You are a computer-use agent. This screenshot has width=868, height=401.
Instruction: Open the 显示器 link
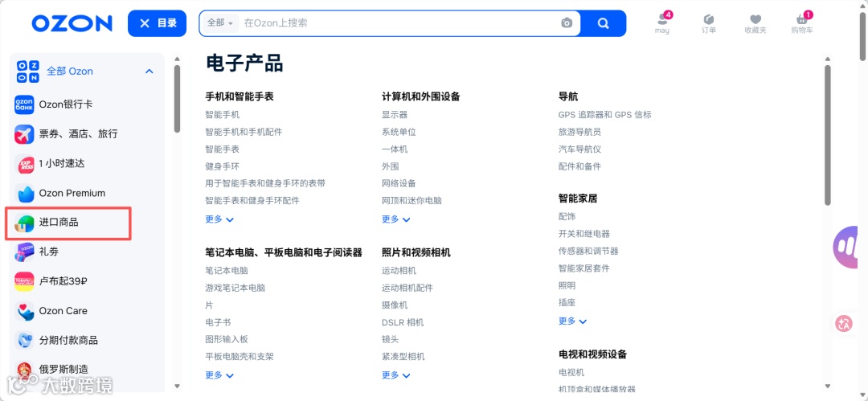coord(394,115)
